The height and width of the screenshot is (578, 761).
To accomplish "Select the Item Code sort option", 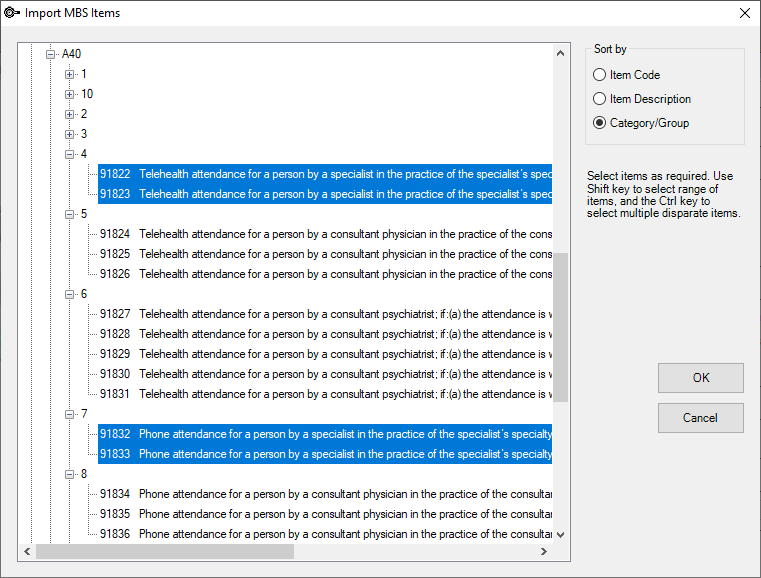I will [626, 75].
